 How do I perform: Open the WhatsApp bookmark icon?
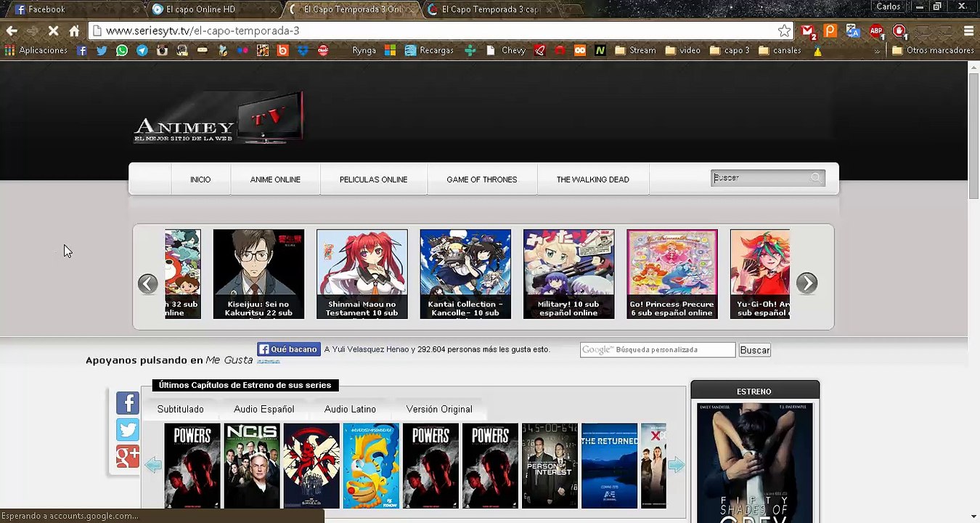[x=122, y=51]
